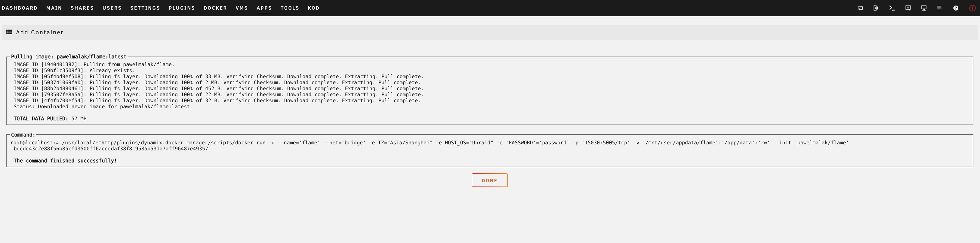Viewport: 980px width, 243px height.
Task: Open the web terminal icon
Action: point(892,8)
